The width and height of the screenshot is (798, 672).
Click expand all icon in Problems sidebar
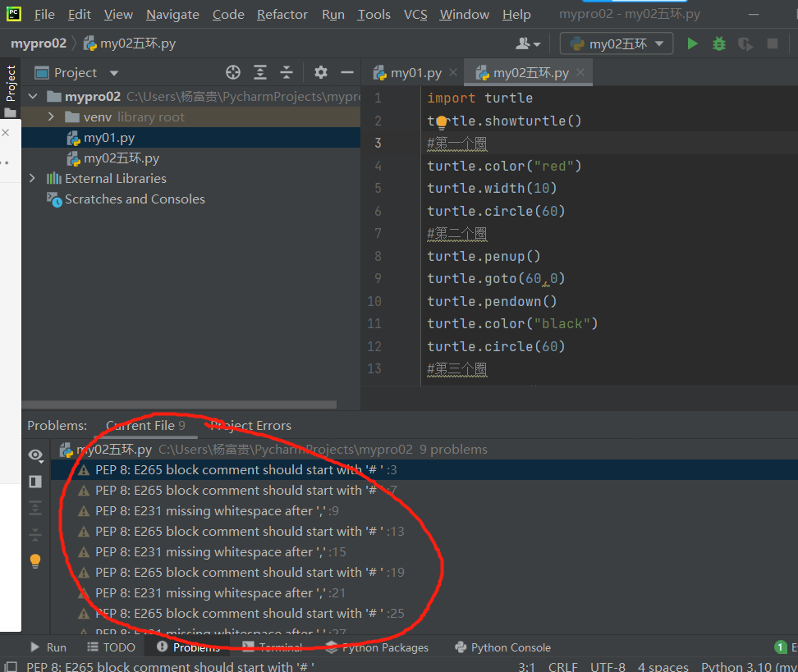35,508
